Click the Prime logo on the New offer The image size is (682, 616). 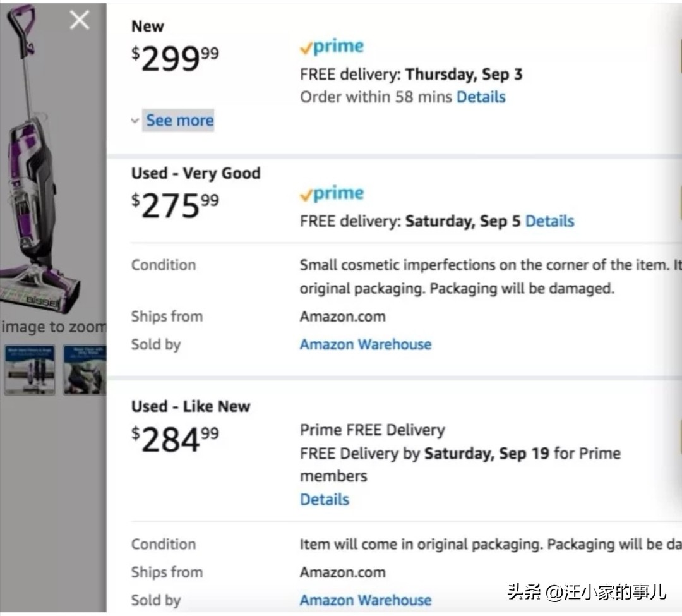pos(332,47)
